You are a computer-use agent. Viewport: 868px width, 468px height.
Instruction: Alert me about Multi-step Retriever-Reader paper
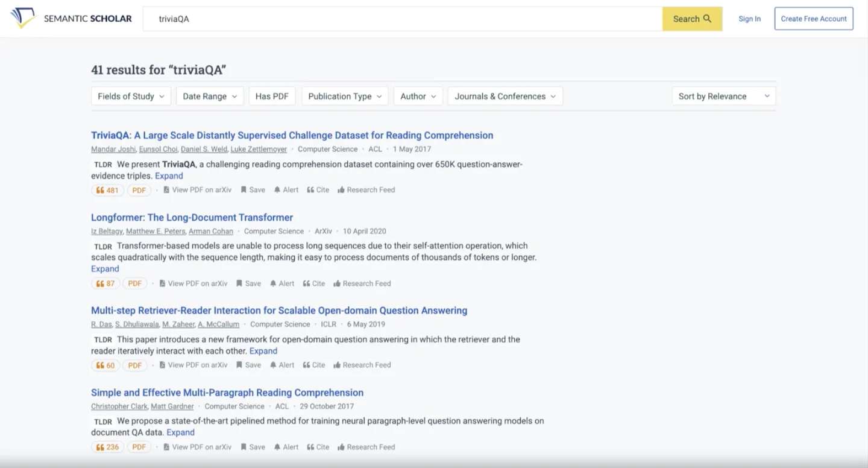click(282, 365)
